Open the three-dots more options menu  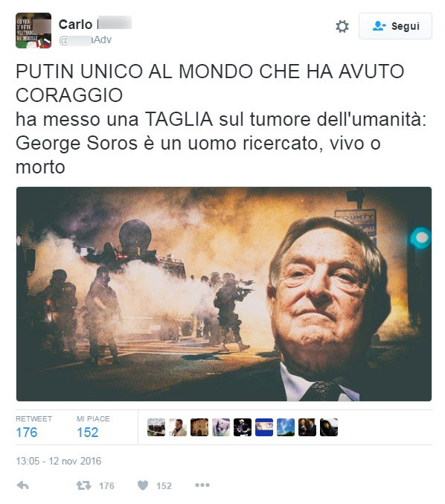pyautogui.click(x=202, y=485)
